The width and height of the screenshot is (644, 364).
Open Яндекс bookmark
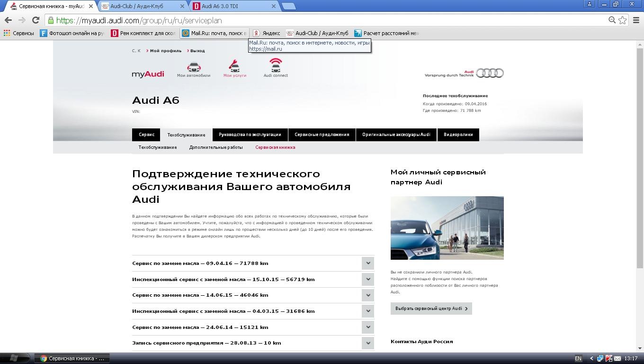click(266, 33)
